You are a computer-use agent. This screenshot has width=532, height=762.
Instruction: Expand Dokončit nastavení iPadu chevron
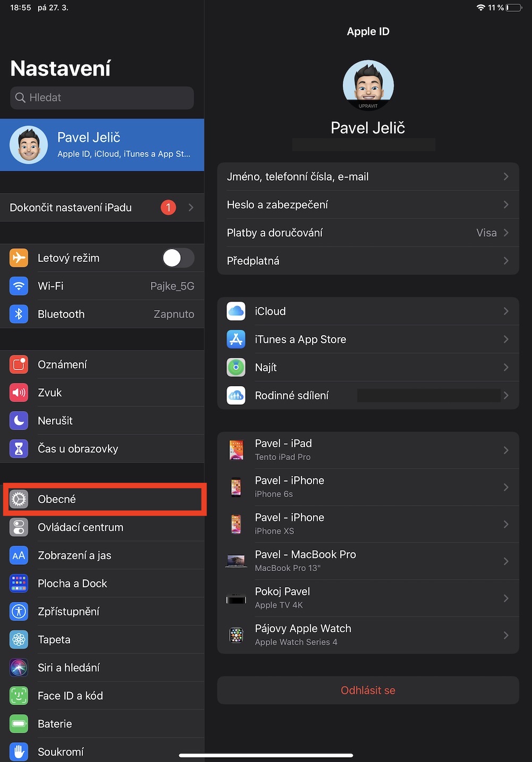pyautogui.click(x=191, y=207)
